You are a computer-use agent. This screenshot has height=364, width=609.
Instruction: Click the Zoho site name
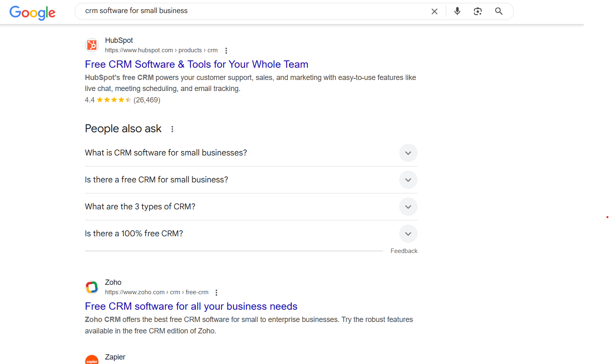tap(113, 282)
